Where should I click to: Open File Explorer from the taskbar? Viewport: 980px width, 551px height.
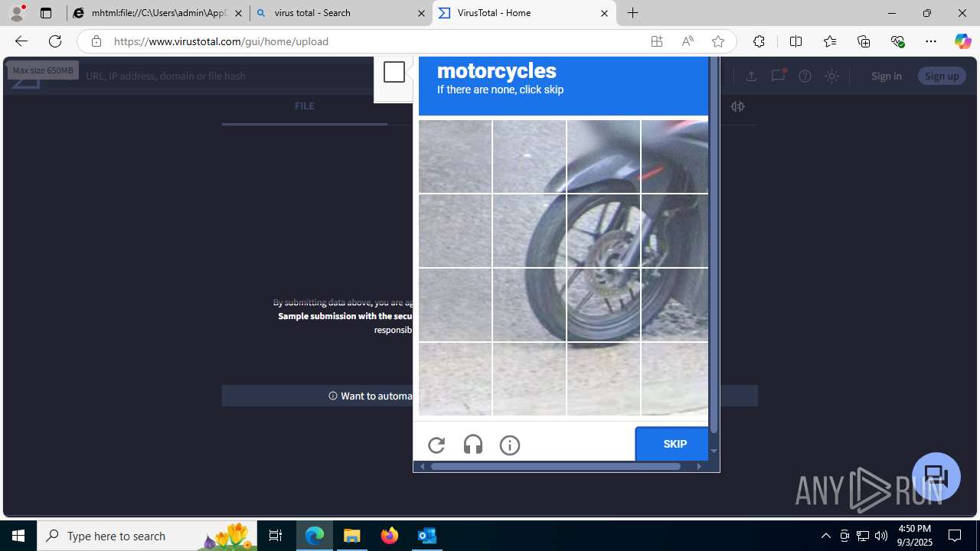[352, 536]
